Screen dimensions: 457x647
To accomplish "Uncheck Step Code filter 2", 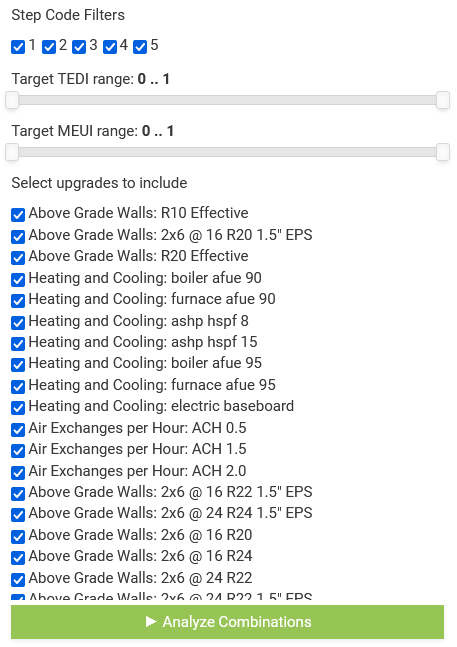I will 49,47.
